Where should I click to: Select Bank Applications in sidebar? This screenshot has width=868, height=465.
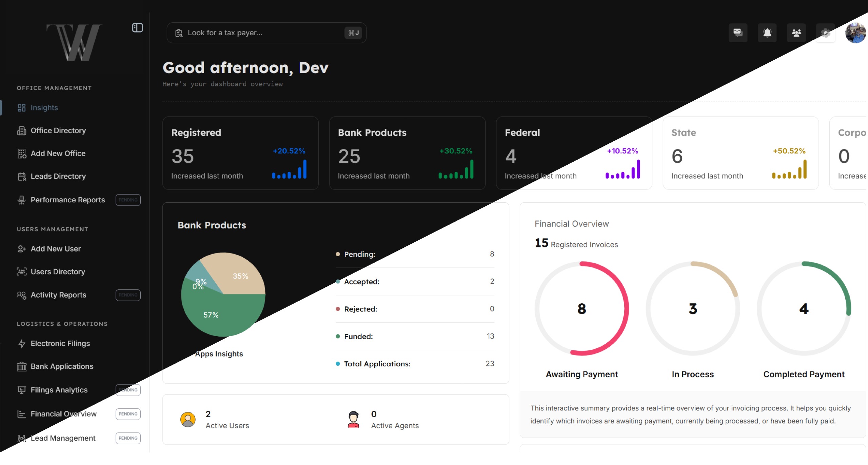coord(62,366)
